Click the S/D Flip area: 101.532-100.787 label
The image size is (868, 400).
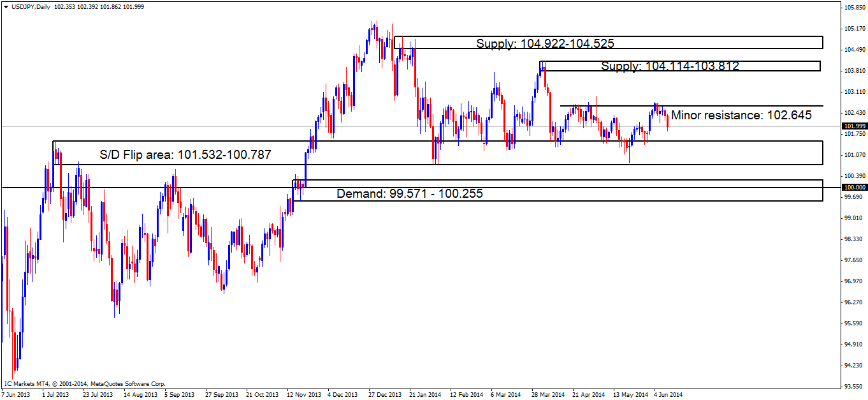[185, 154]
